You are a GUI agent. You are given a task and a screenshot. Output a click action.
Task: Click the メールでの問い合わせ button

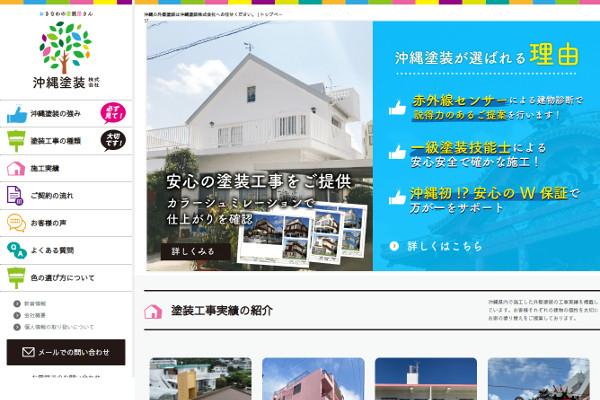click(66, 352)
